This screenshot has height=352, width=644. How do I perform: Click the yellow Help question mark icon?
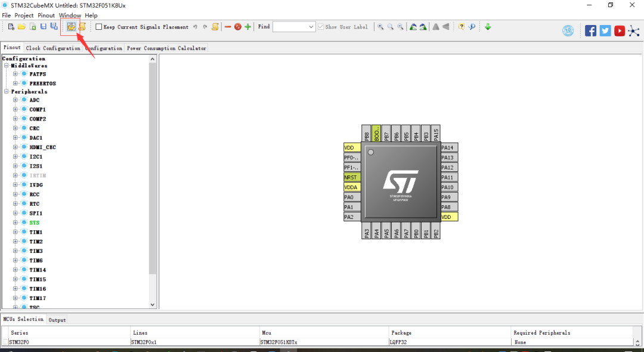point(462,27)
